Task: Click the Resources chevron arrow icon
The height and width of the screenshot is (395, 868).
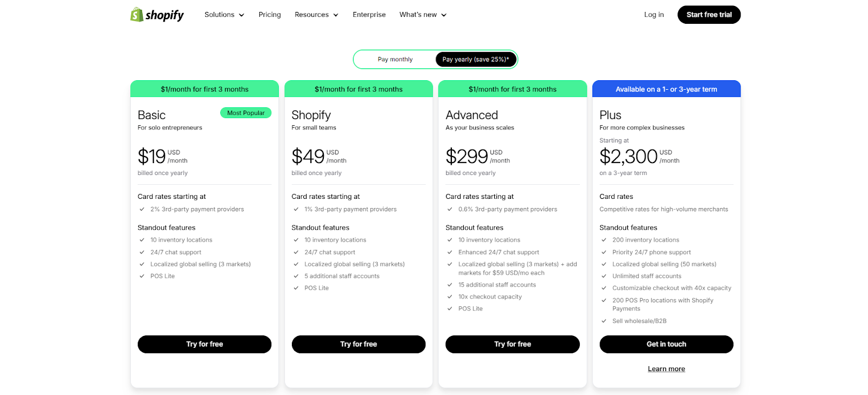Action: pyautogui.click(x=336, y=15)
